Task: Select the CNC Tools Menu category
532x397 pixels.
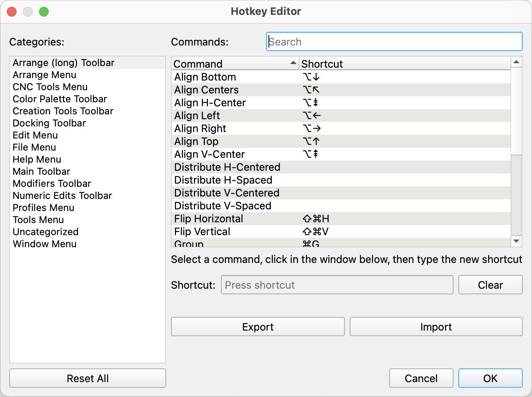Action: pos(50,87)
